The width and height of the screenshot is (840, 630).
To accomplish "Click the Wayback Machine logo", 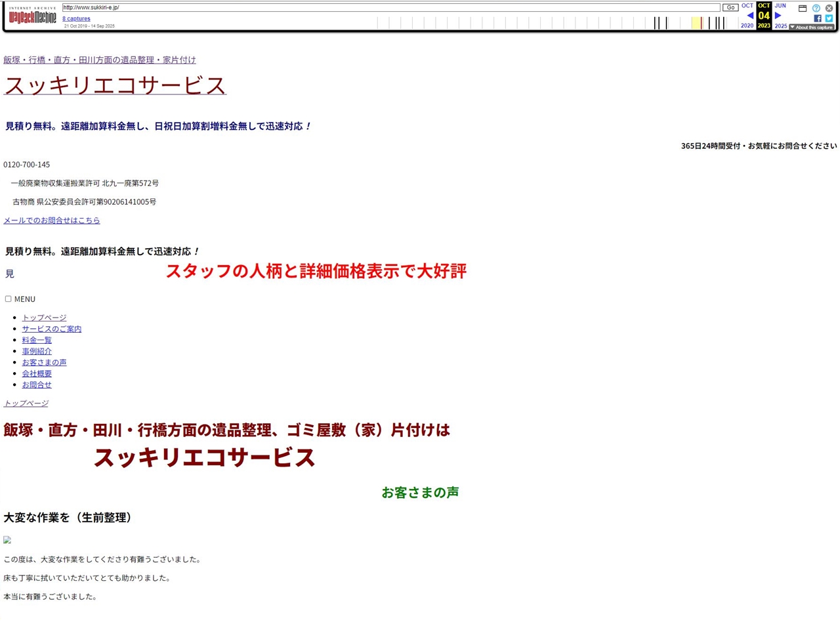I will click(32, 16).
